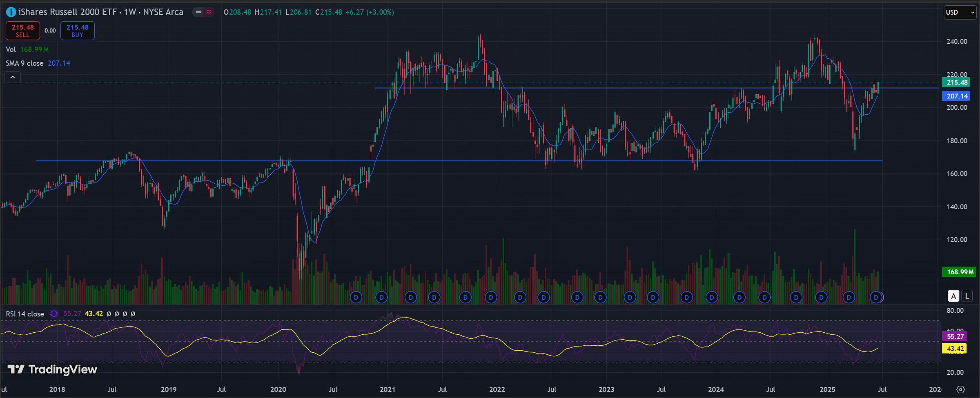Viewport: 980px width, 398px height.
Task: Click dividend marker nearest above 2022 label
Action: (491, 297)
